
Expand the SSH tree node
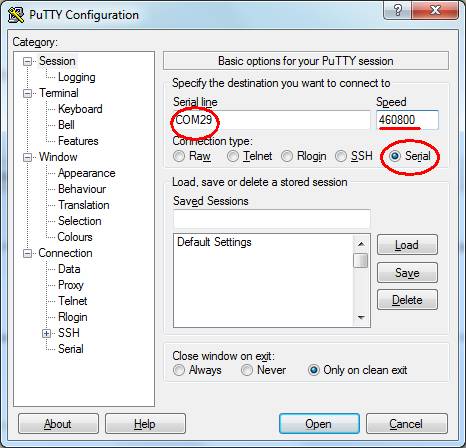point(46,333)
